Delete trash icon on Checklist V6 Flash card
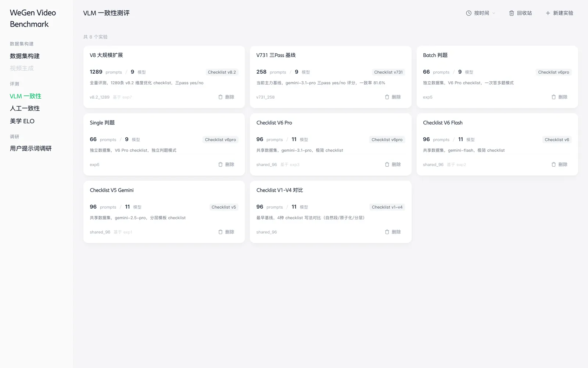Viewport: 588px width, 368px height. point(554,164)
